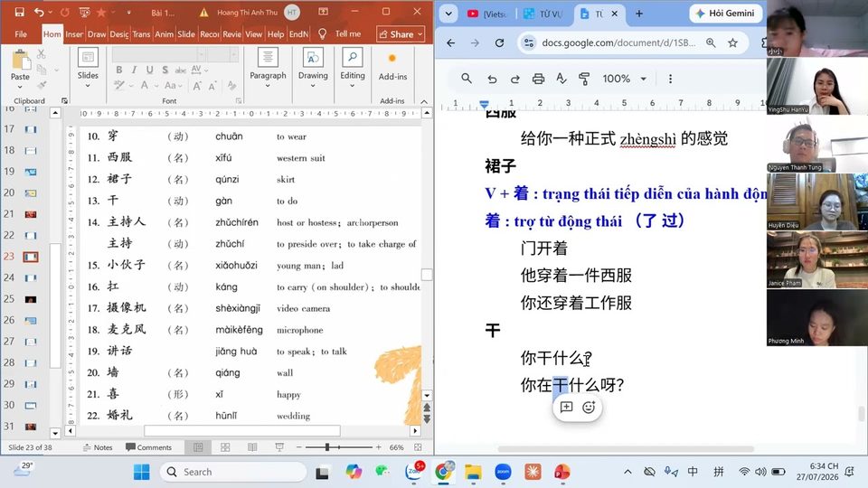Screen dimensions: 868x488
Task: Click the taskbar Search box
Action: pyautogui.click(x=233, y=472)
